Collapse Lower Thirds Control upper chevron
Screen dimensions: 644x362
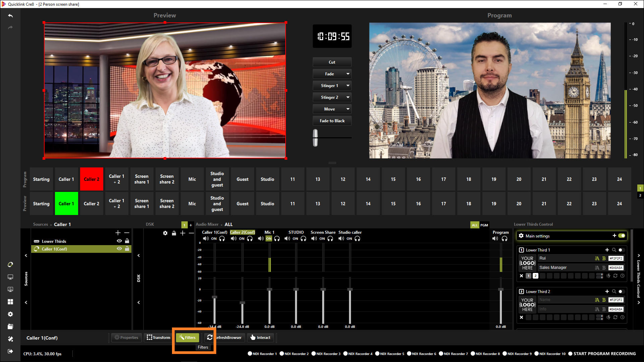coord(639,256)
